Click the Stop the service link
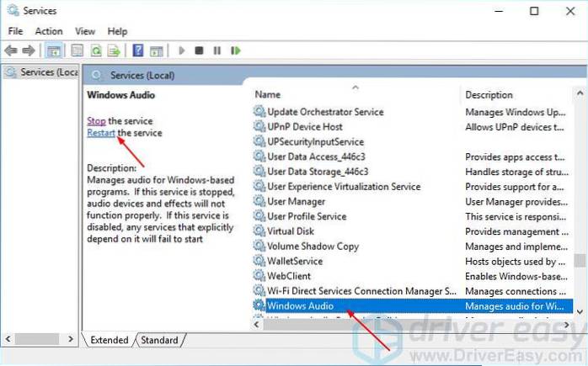This screenshot has width=588, height=366. 96,121
